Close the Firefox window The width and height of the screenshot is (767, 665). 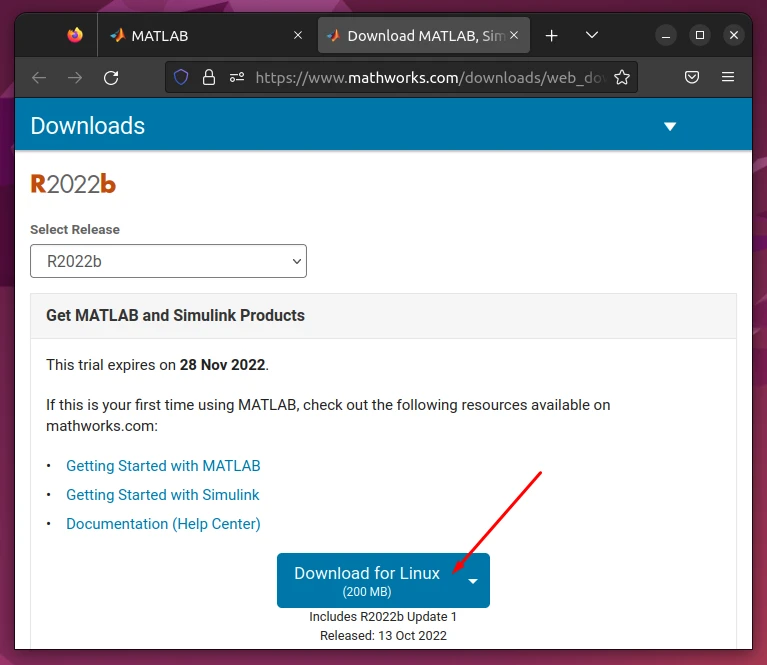coord(734,35)
